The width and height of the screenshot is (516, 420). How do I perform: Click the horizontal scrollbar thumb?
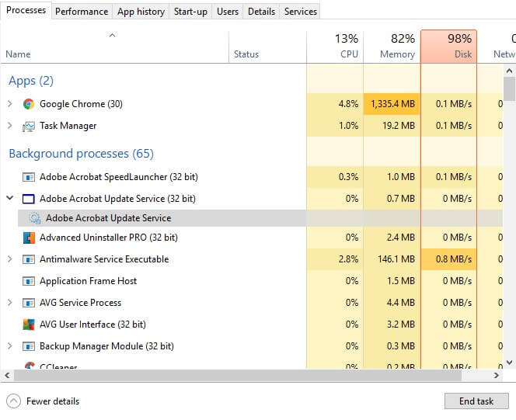(238, 375)
